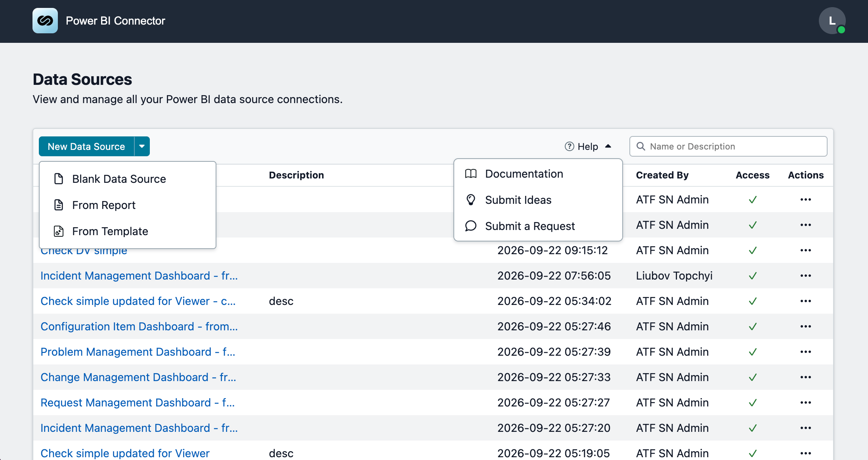Click the Access column header
The height and width of the screenshot is (460, 868).
click(753, 175)
